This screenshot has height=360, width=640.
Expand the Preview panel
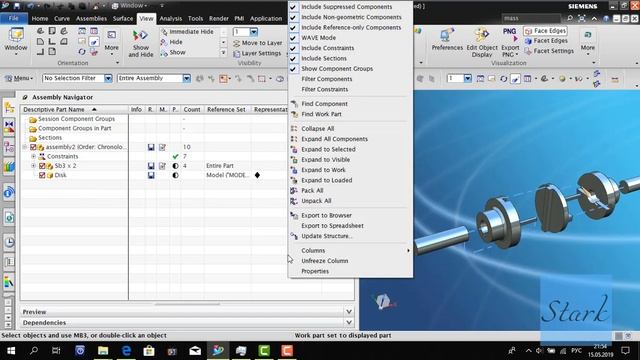coord(349,312)
